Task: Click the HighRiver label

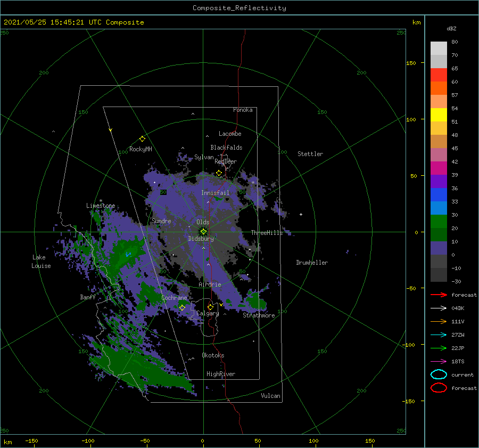Action: tap(221, 374)
